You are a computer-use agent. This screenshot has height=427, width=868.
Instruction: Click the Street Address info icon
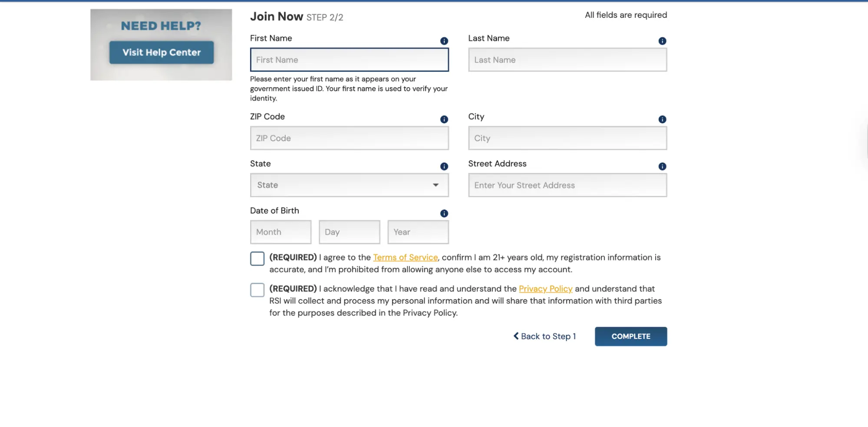pyautogui.click(x=662, y=166)
